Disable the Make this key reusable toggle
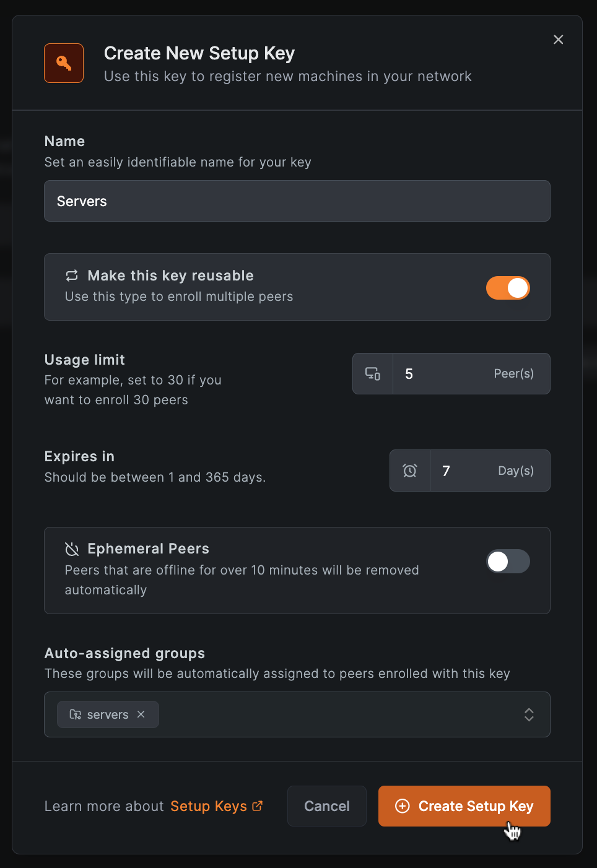Image resolution: width=597 pixels, height=868 pixels. 508,288
